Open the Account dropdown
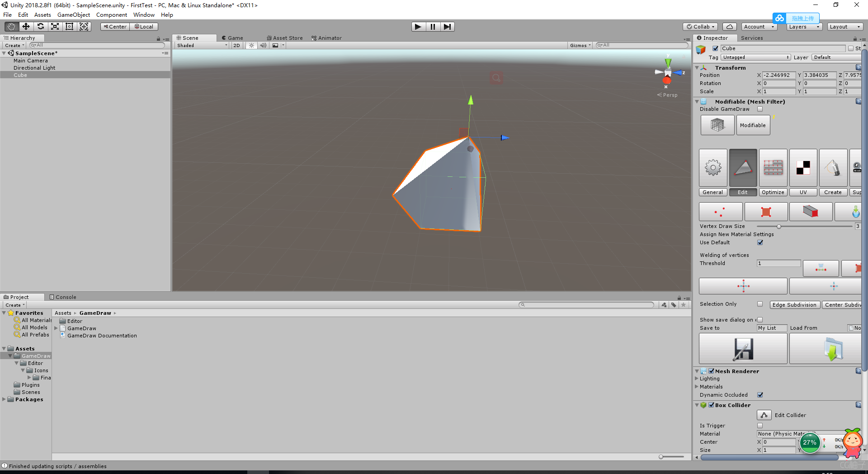Viewport: 868px width, 474px height. click(x=759, y=27)
